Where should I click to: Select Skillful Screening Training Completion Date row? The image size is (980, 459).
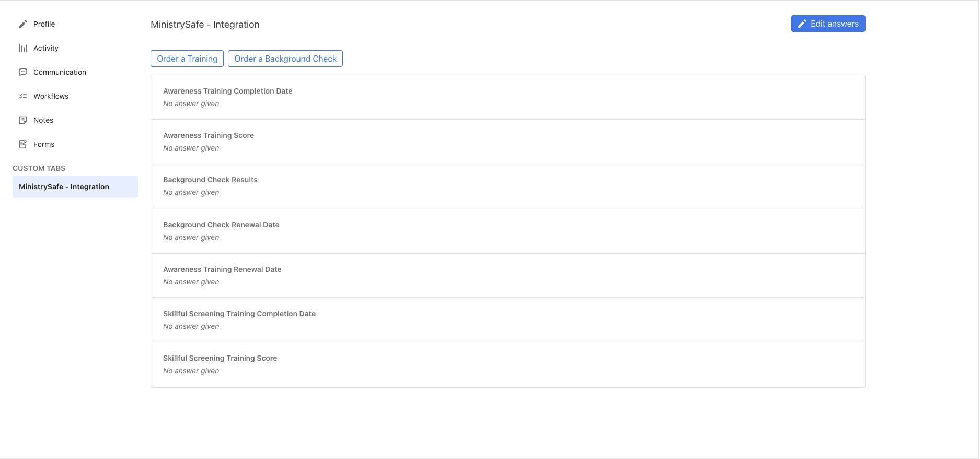(507, 320)
